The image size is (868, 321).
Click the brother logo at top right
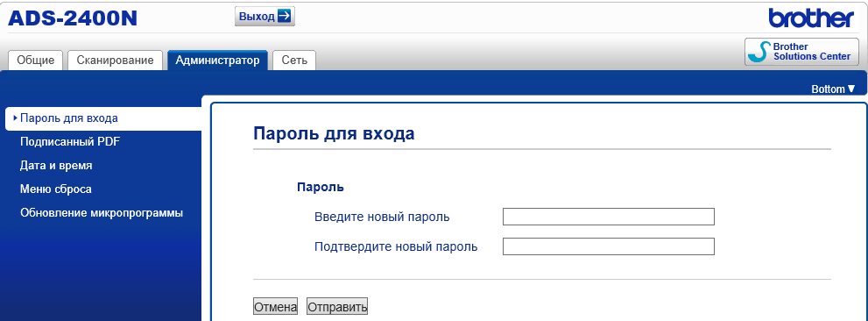tap(811, 18)
